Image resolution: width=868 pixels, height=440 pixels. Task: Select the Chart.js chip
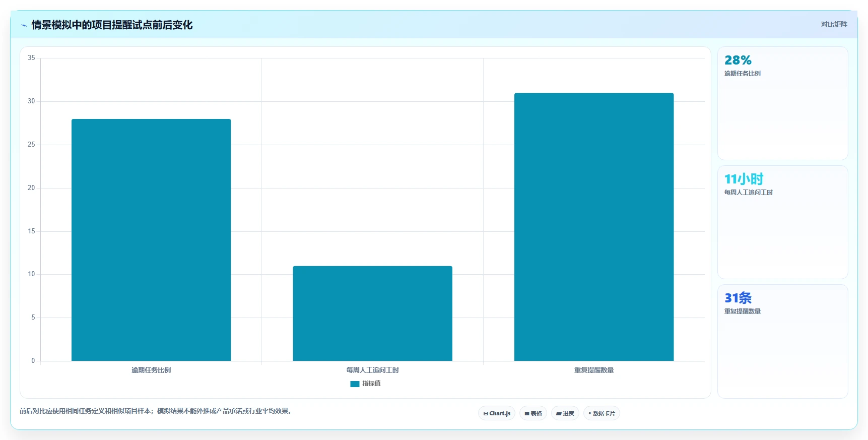tap(496, 413)
